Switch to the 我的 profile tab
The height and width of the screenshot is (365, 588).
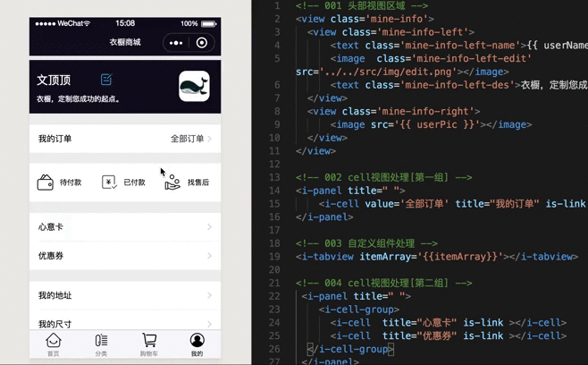tap(197, 344)
